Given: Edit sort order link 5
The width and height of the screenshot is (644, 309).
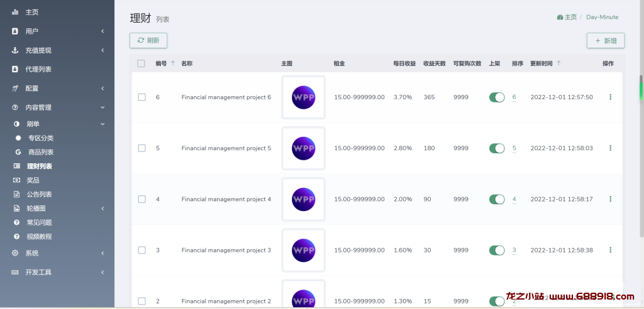Looking at the screenshot, I should coord(514,148).
